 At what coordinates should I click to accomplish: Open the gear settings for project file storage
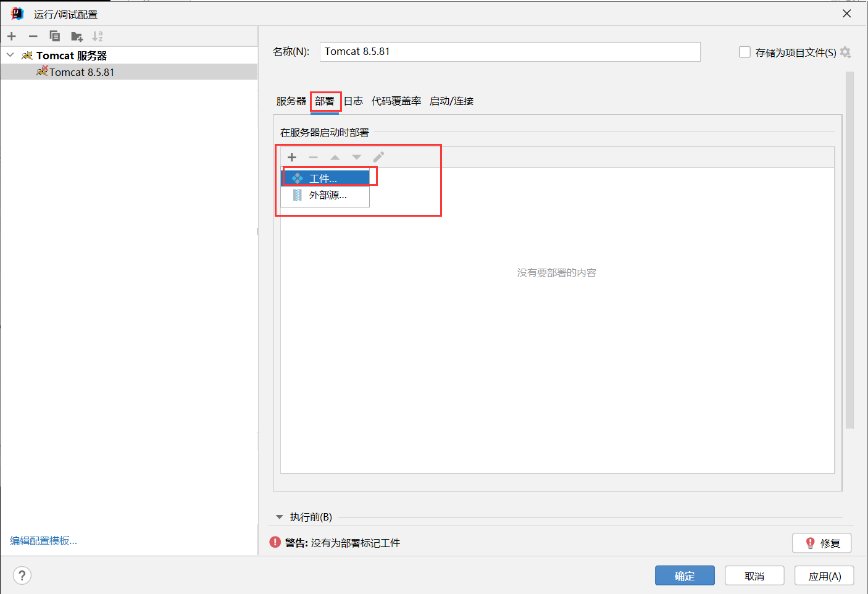pyautogui.click(x=846, y=52)
